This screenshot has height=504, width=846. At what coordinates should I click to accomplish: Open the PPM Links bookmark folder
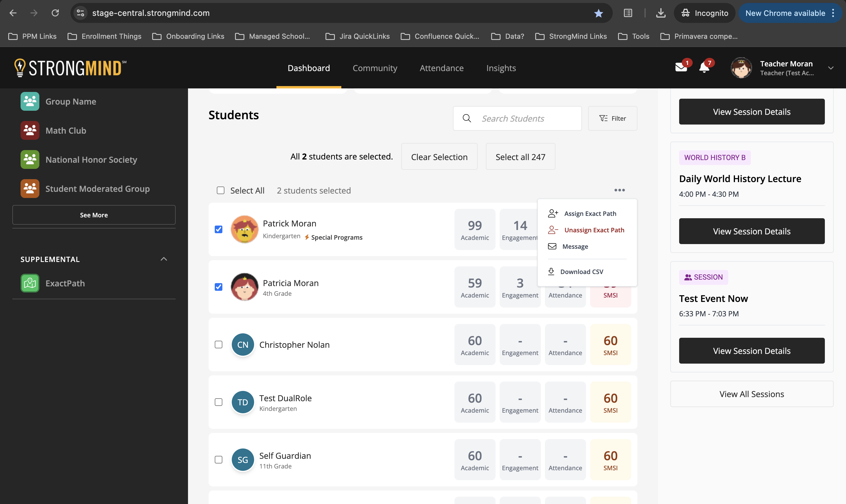32,36
